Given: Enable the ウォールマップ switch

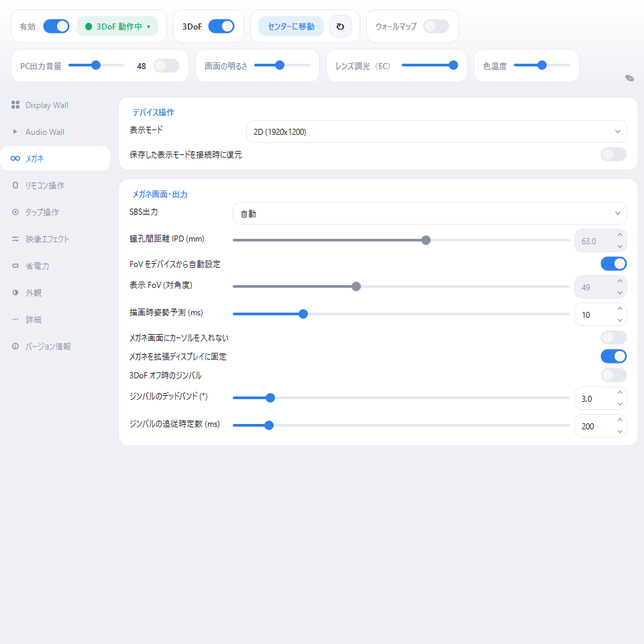Looking at the screenshot, I should coord(436,26).
